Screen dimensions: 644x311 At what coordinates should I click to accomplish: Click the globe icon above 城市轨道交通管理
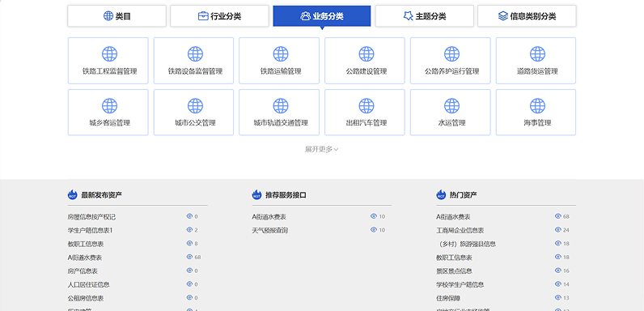click(x=281, y=106)
